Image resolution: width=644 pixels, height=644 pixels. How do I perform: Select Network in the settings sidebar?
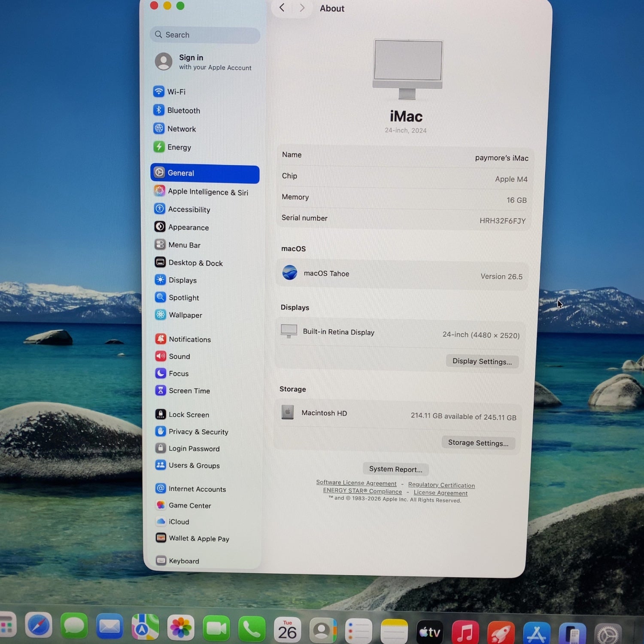(x=175, y=129)
